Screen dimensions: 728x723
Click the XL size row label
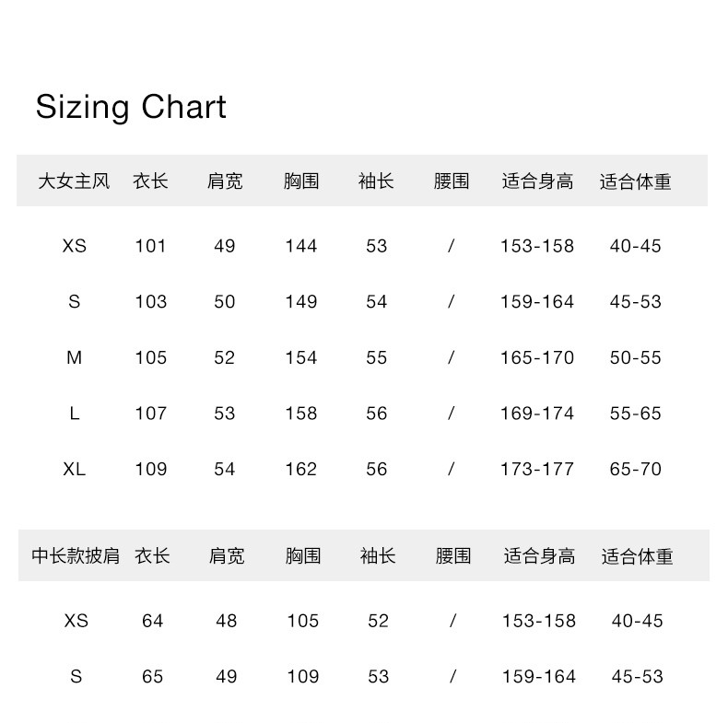(x=75, y=469)
